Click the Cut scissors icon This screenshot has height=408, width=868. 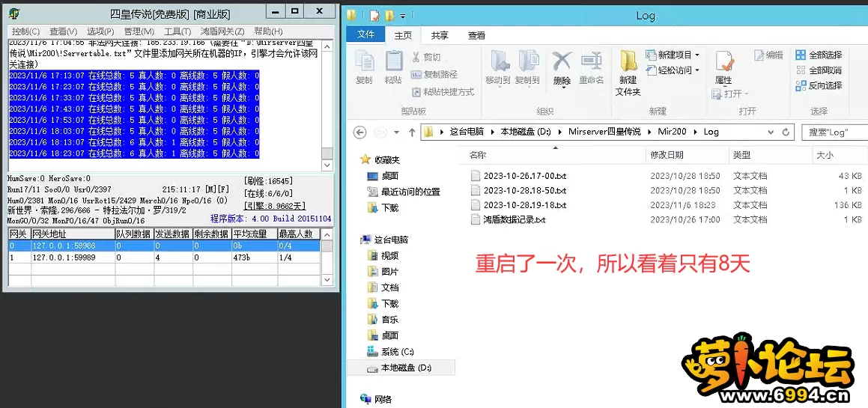point(416,56)
